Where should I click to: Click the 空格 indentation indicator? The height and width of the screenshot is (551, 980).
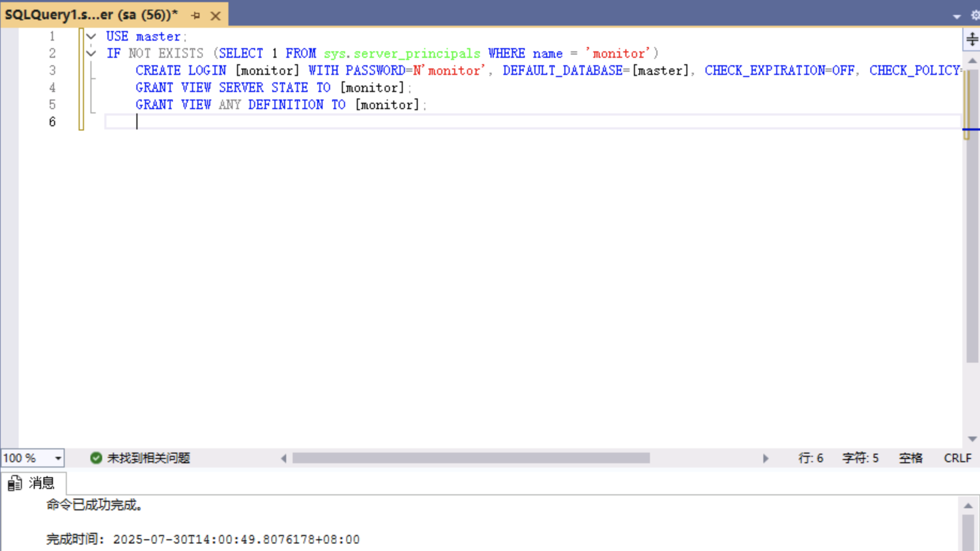point(910,458)
